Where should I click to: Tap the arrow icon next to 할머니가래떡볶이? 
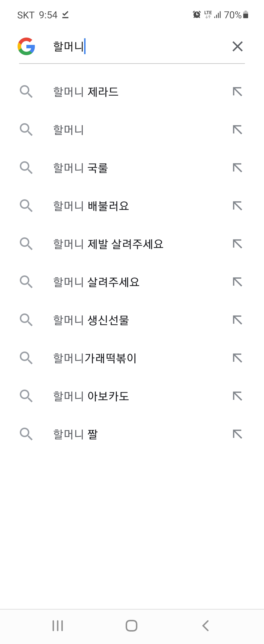coord(237,358)
